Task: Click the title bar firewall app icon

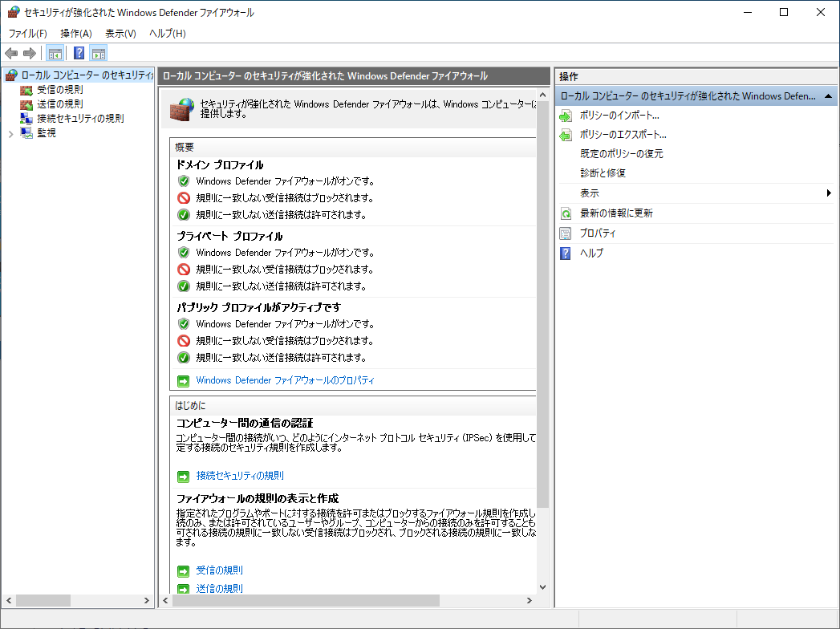Action: point(14,12)
